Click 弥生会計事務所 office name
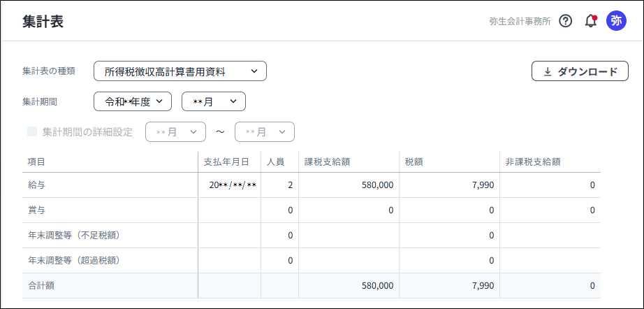 point(520,21)
